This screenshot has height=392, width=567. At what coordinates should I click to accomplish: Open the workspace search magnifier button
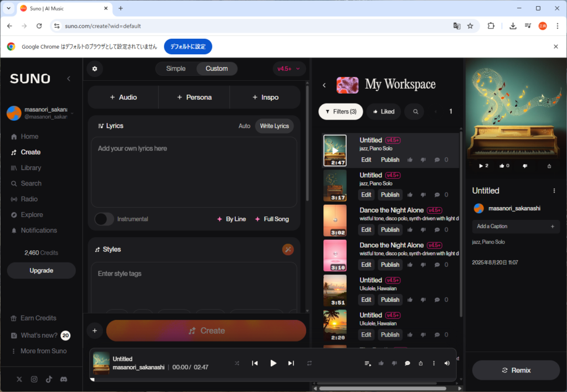tap(415, 111)
